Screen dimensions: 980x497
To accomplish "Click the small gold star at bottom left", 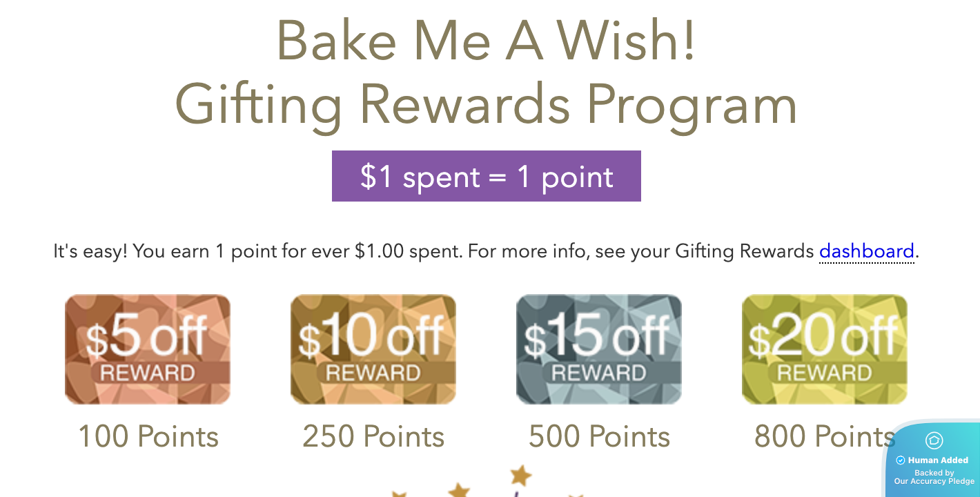I will [x=398, y=494].
